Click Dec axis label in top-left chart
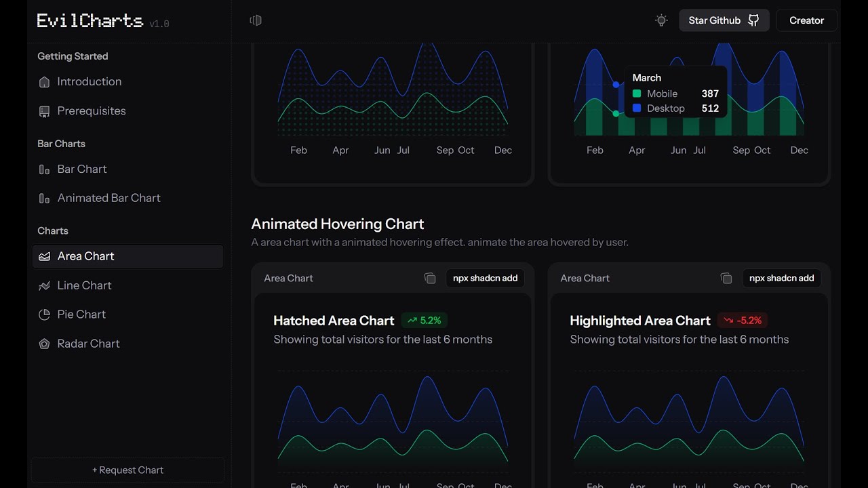The height and width of the screenshot is (488, 868). coord(503,150)
